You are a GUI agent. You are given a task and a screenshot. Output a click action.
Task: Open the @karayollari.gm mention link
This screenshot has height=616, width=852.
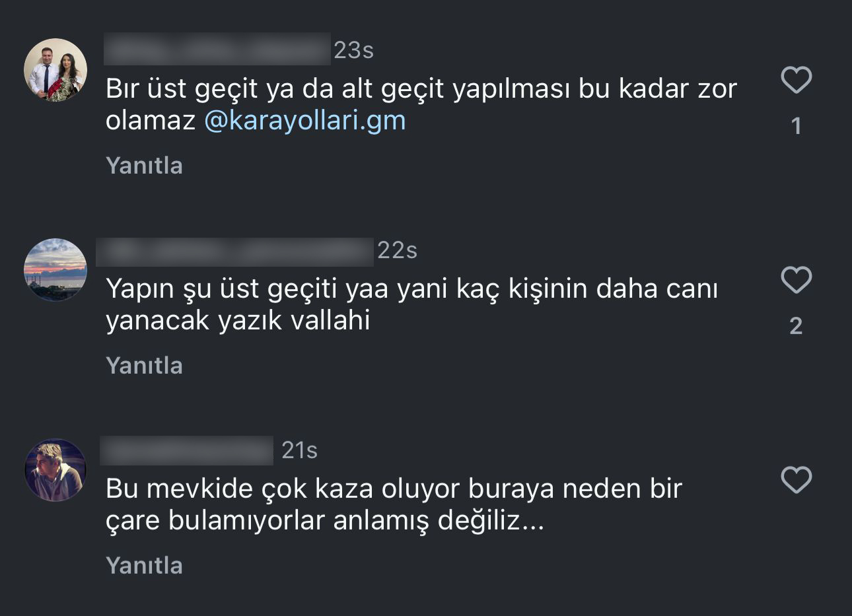pos(304,121)
